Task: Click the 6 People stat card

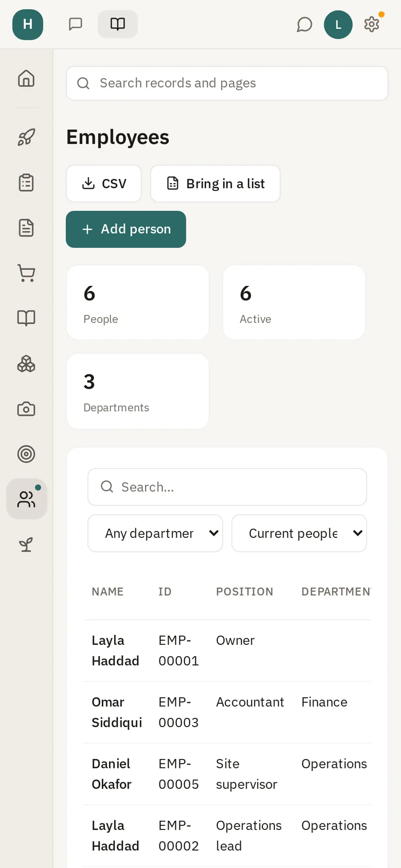Action: click(x=138, y=302)
